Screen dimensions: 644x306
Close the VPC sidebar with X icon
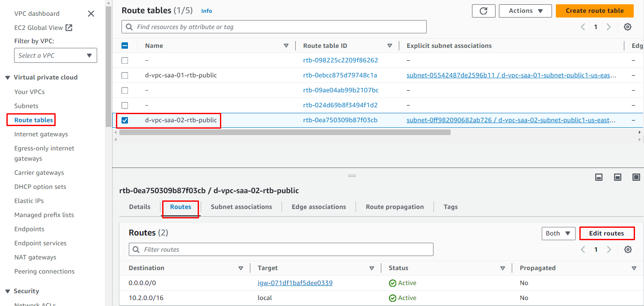tap(91, 14)
